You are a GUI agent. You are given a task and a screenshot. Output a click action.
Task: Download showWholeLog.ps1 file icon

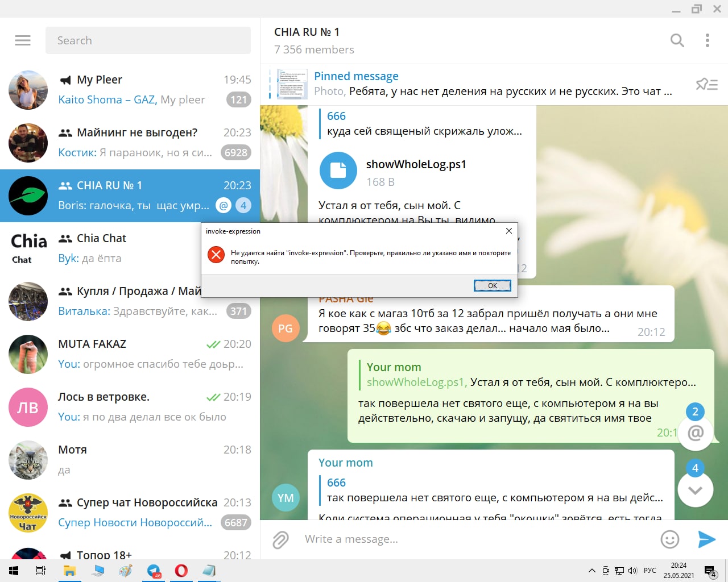pos(338,171)
